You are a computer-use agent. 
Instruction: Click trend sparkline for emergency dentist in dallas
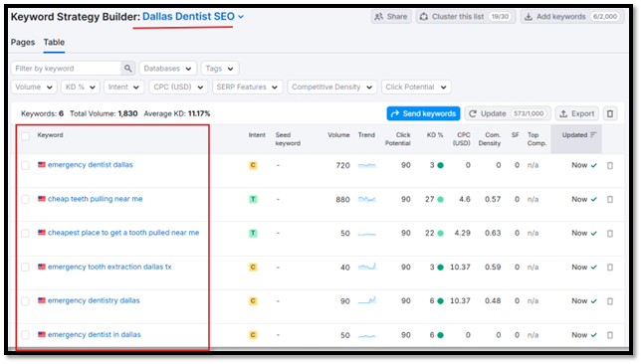pos(366,336)
